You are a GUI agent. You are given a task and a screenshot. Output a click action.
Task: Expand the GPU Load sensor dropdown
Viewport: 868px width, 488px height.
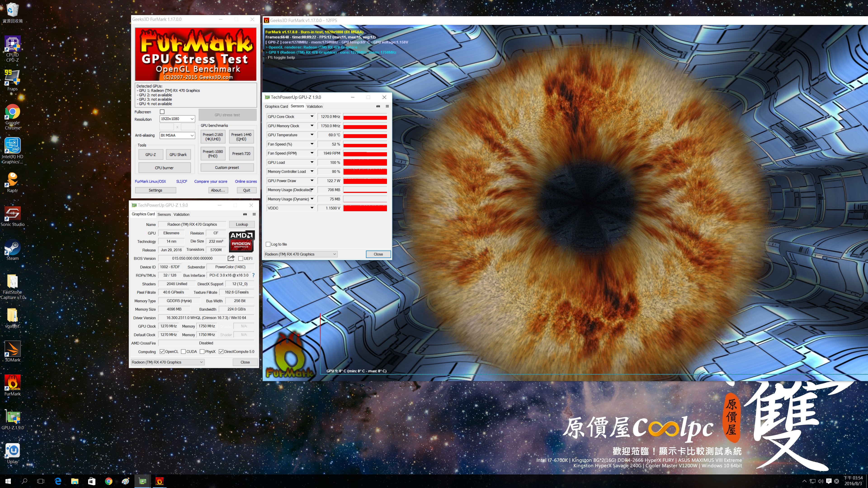(312, 162)
